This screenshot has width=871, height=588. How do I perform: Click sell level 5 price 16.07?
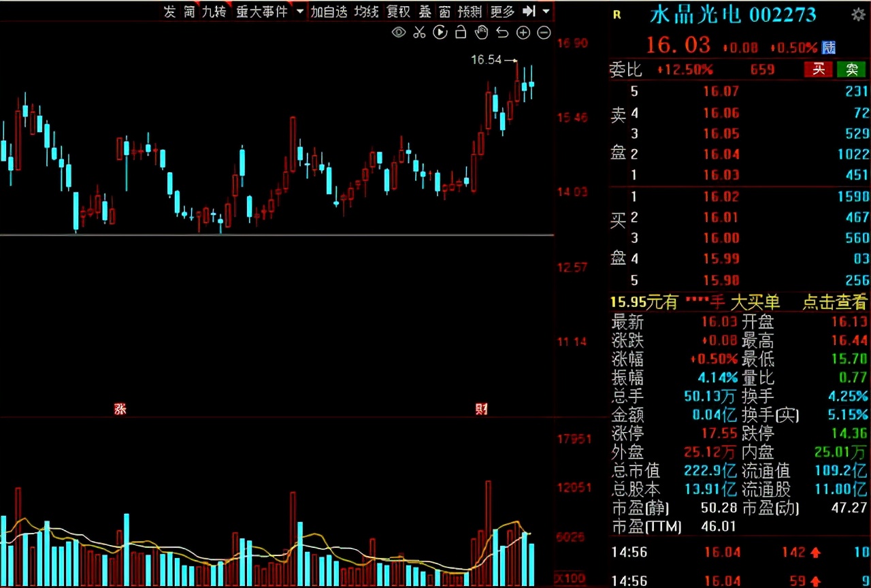721,91
